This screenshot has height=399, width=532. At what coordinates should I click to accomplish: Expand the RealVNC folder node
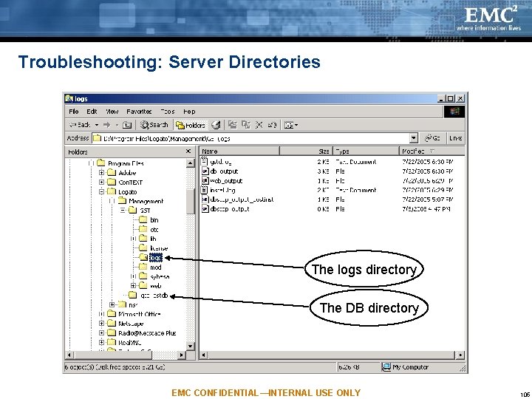[101, 343]
